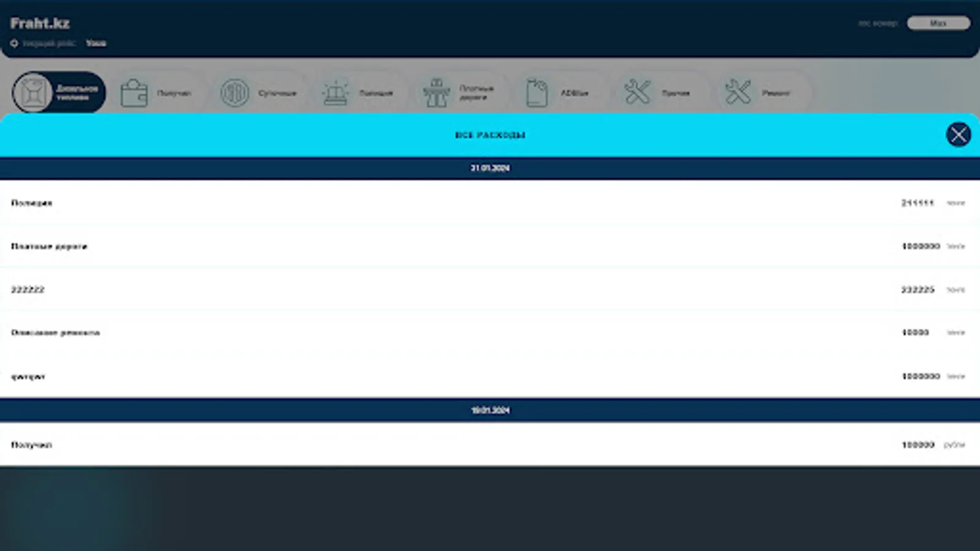Select the AdBlue jug icon
Viewport: 980px width, 551px height.
pos(537,92)
